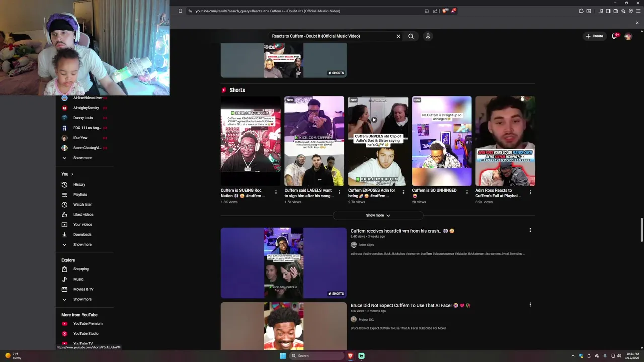Open Your videos in the sidebar
The image size is (644, 362).
pos(83,225)
